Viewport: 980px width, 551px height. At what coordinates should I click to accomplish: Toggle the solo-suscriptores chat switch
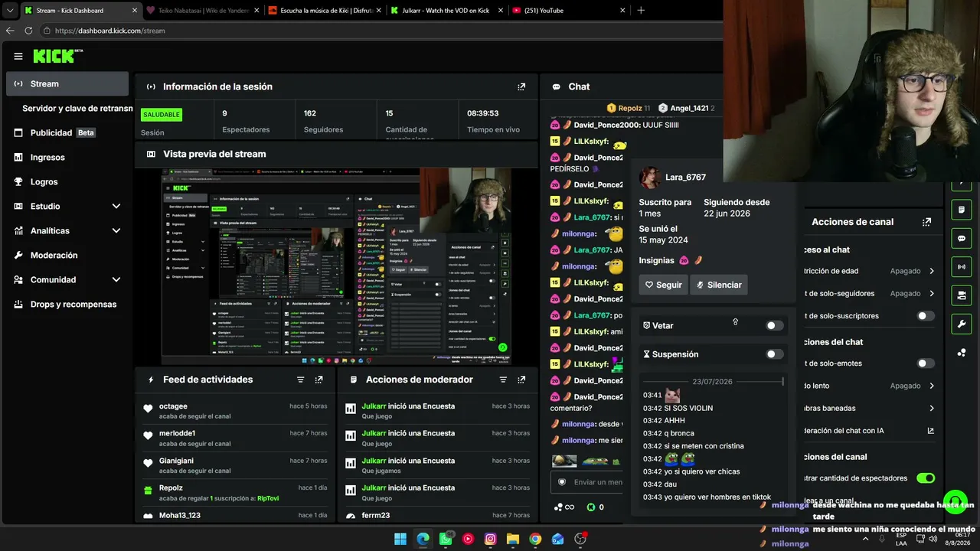pyautogui.click(x=926, y=316)
